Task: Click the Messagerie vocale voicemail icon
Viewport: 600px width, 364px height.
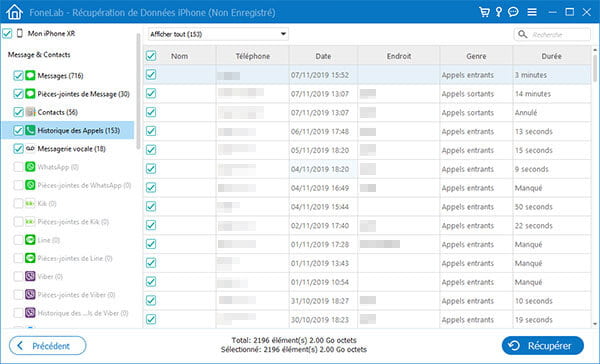Action: pos(30,149)
